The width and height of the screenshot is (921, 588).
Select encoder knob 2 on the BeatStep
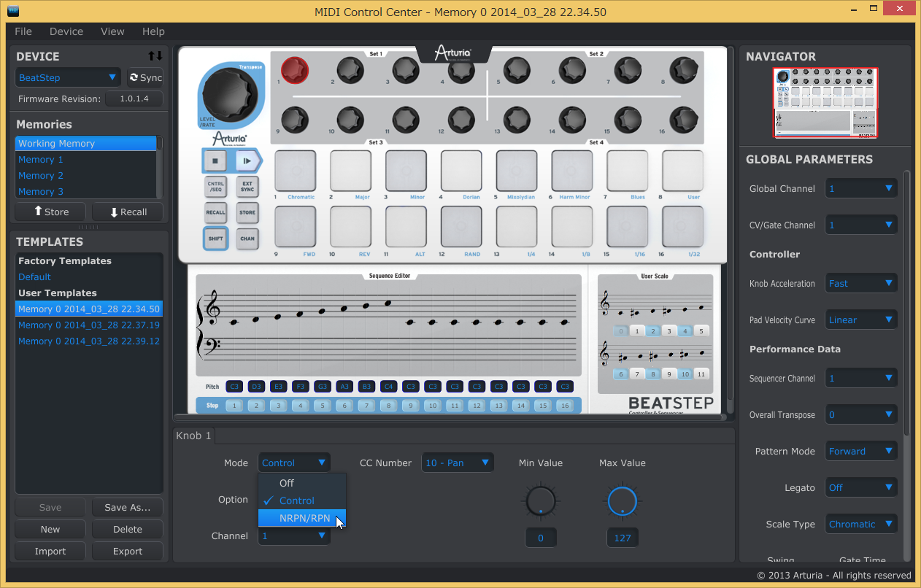(x=350, y=71)
